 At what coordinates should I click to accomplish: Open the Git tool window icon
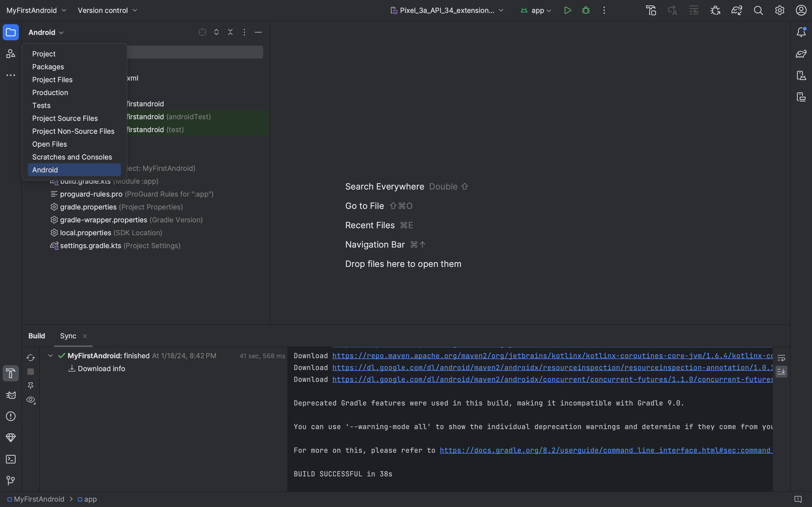click(11, 480)
